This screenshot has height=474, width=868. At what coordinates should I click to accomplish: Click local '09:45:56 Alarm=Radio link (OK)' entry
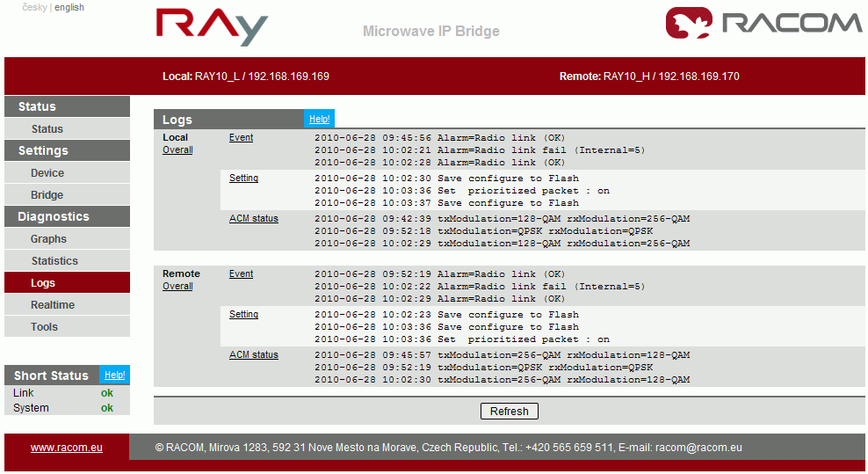[x=440, y=138]
